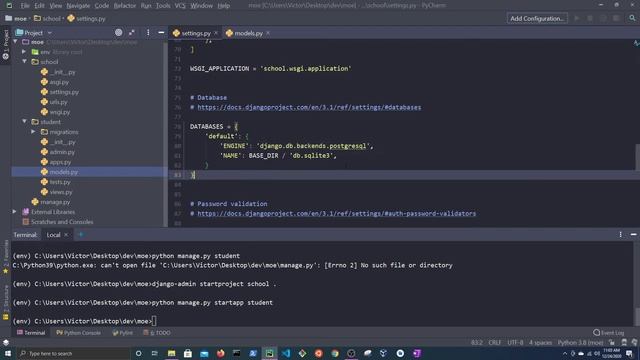Open the Refactor menu
Viewport: 640px width, 360px height.
[x=125, y=6]
